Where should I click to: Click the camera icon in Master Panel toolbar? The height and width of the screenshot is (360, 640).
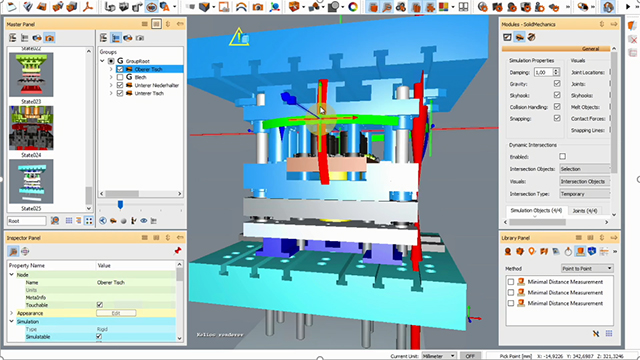point(49,38)
